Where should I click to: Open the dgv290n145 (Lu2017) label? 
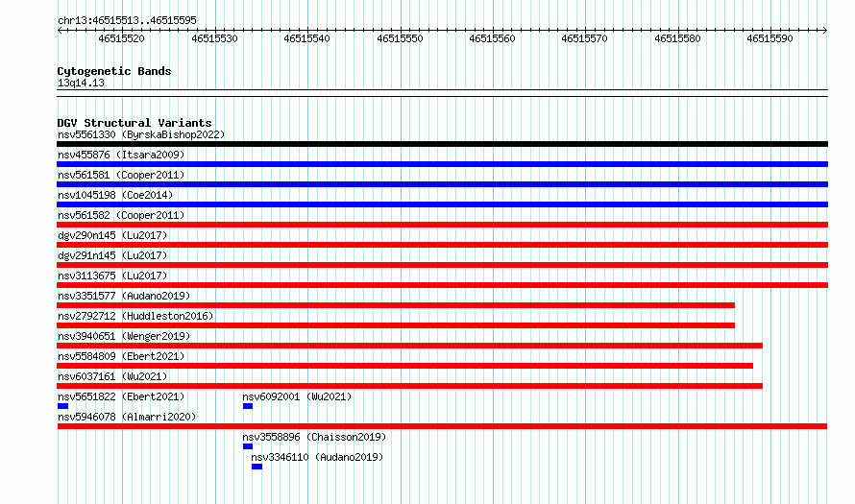pyautogui.click(x=112, y=235)
